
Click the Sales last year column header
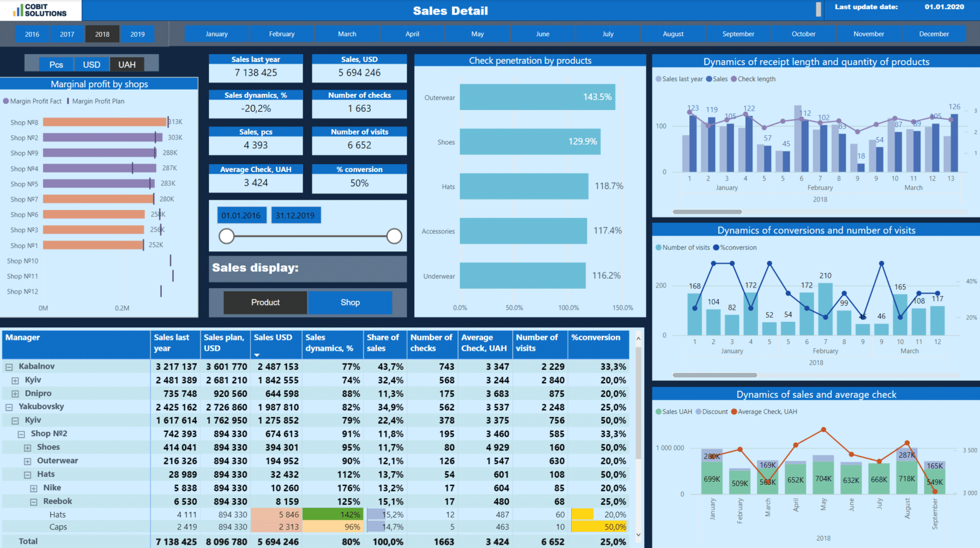click(x=175, y=344)
